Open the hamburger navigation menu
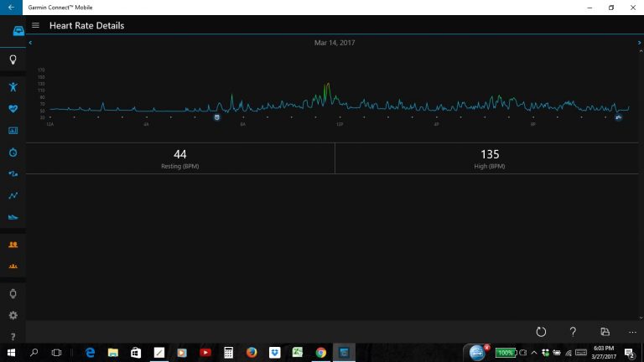Screen dimensions: 644x362 (35, 26)
